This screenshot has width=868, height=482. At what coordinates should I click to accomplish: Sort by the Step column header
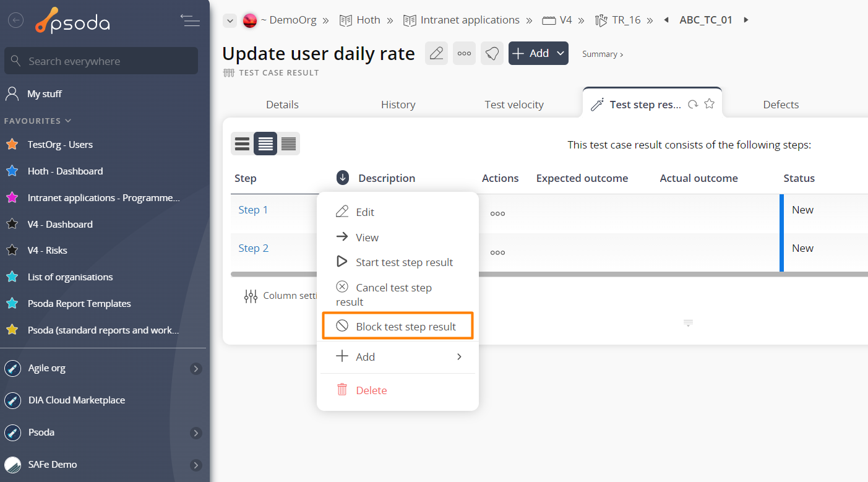pyautogui.click(x=246, y=178)
